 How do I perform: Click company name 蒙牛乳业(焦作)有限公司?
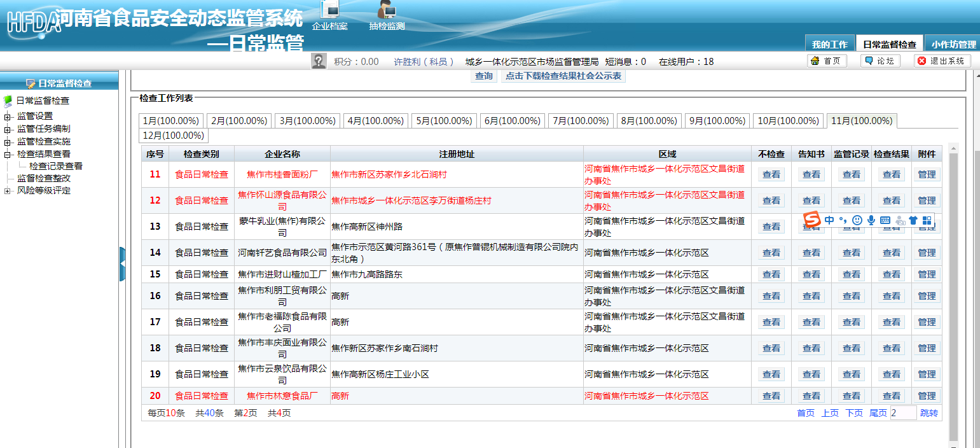point(282,227)
